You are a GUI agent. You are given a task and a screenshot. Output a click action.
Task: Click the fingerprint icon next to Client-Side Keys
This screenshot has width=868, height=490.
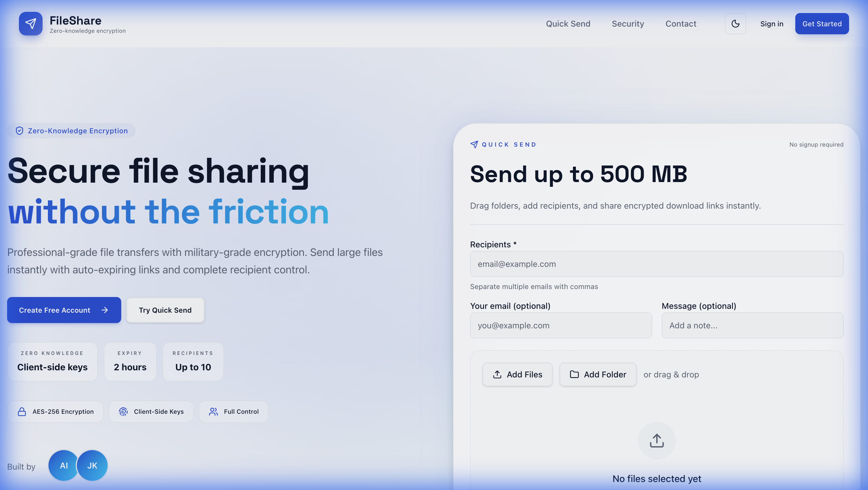[x=123, y=411]
